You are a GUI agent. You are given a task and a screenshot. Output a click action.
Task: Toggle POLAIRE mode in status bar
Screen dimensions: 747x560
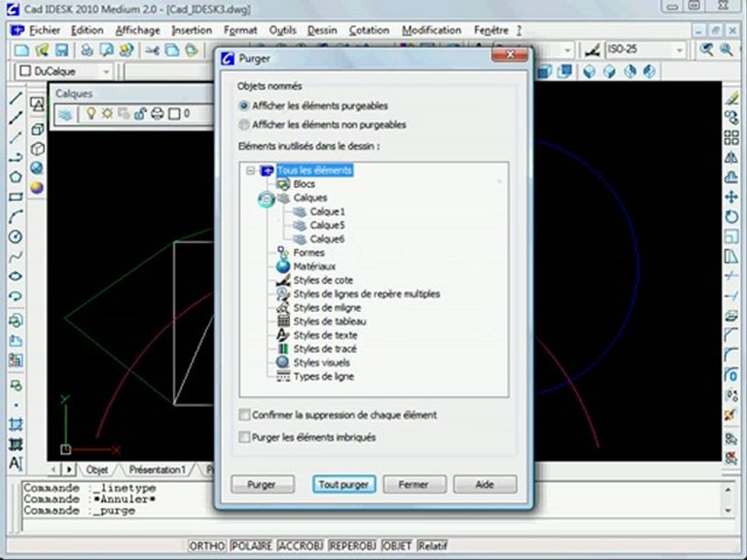(x=251, y=546)
